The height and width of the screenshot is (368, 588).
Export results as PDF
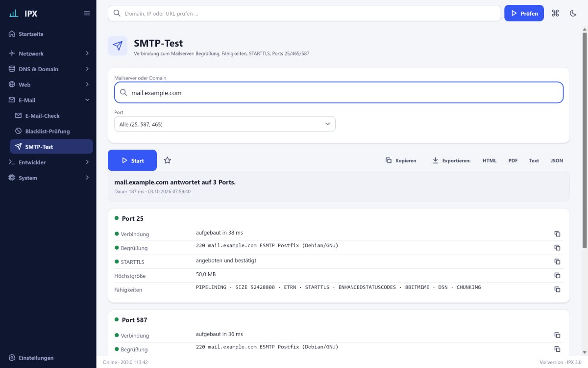coord(513,160)
